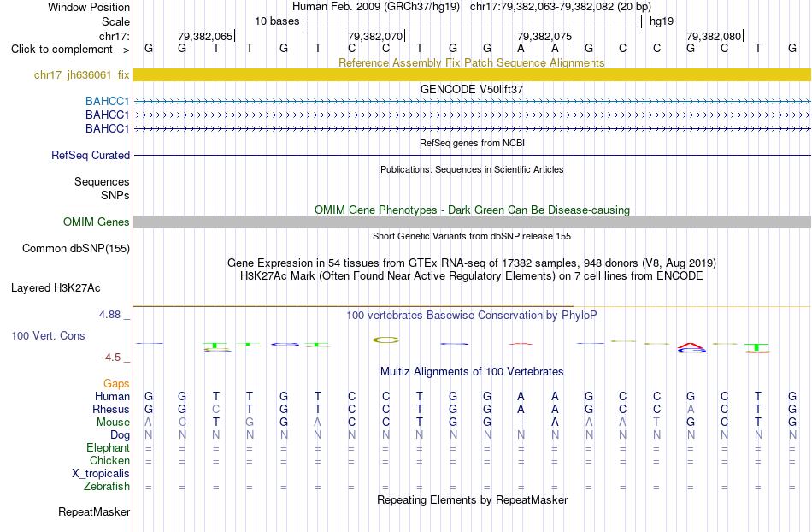The image size is (812, 532).
Task: Open the GTEx 'Gene Expression in 54 tissues' title
Action: pyautogui.click(x=471, y=263)
